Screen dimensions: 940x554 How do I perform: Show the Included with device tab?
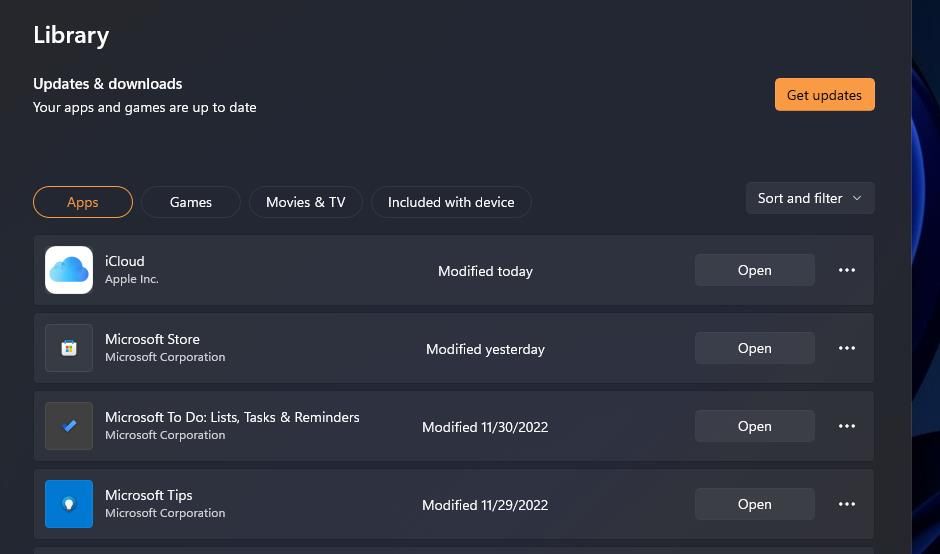click(451, 202)
